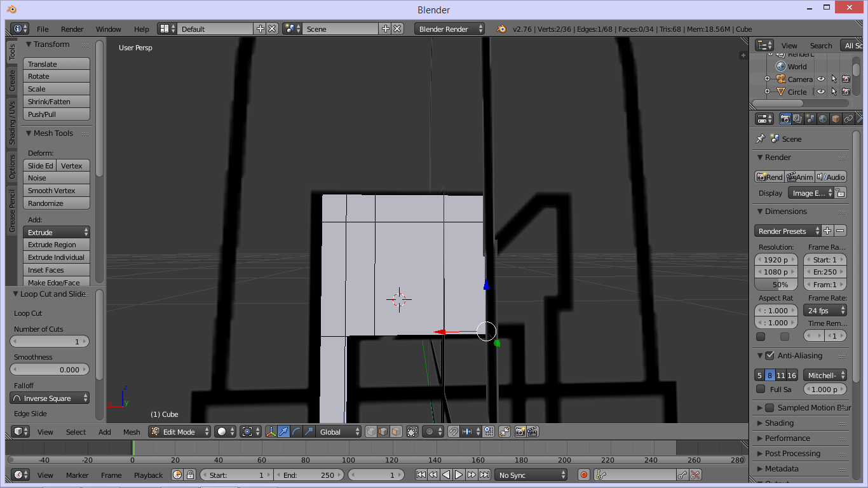Open the pivot point selector
The height and width of the screenshot is (488, 868).
(x=250, y=431)
